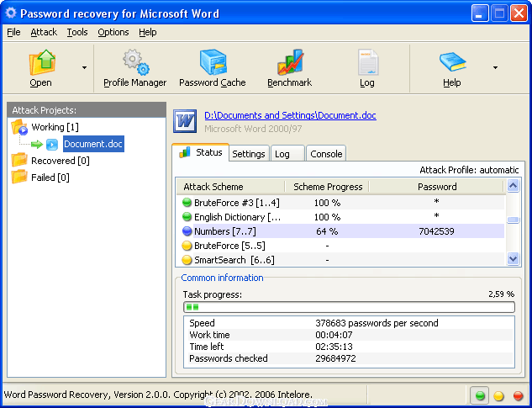Select the Failed [0] tree node
The image size is (532, 408).
click(50, 178)
